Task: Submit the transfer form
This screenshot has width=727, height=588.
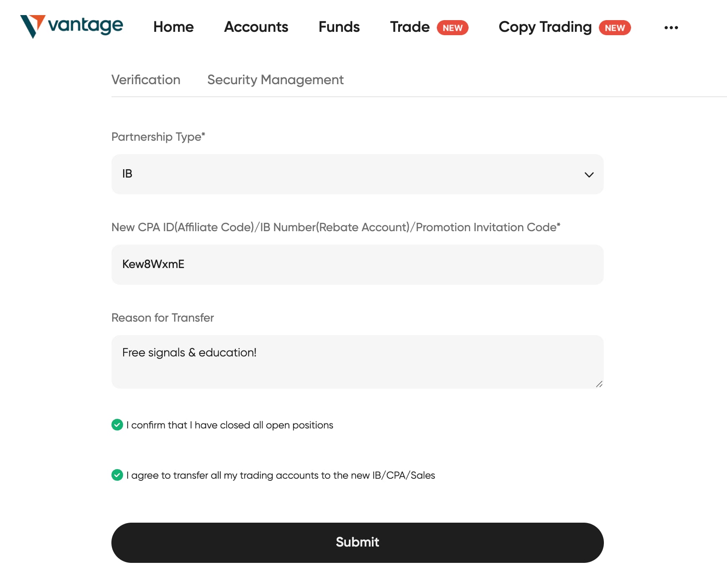Action: [x=357, y=542]
